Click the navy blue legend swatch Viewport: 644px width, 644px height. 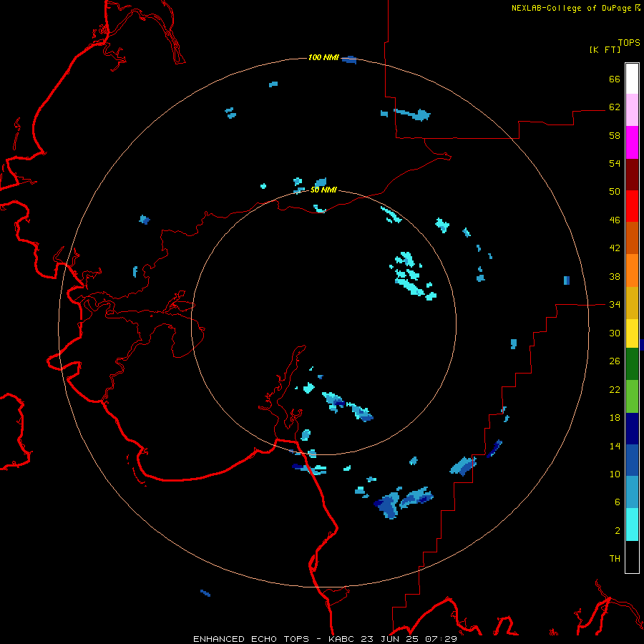632,429
